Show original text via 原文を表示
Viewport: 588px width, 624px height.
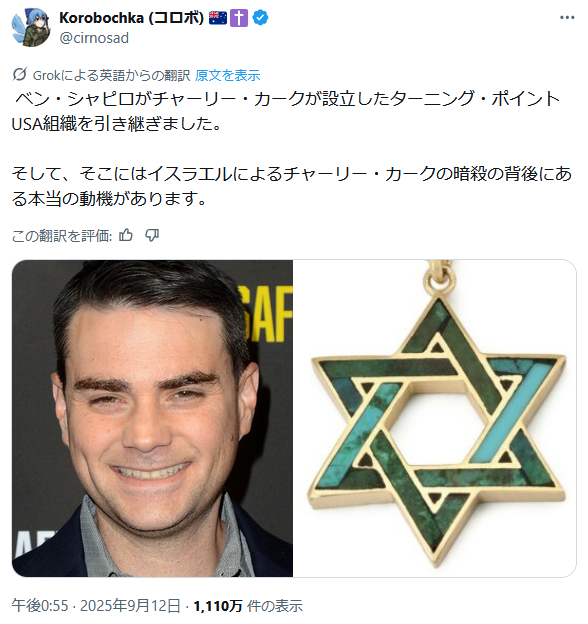[x=228, y=75]
